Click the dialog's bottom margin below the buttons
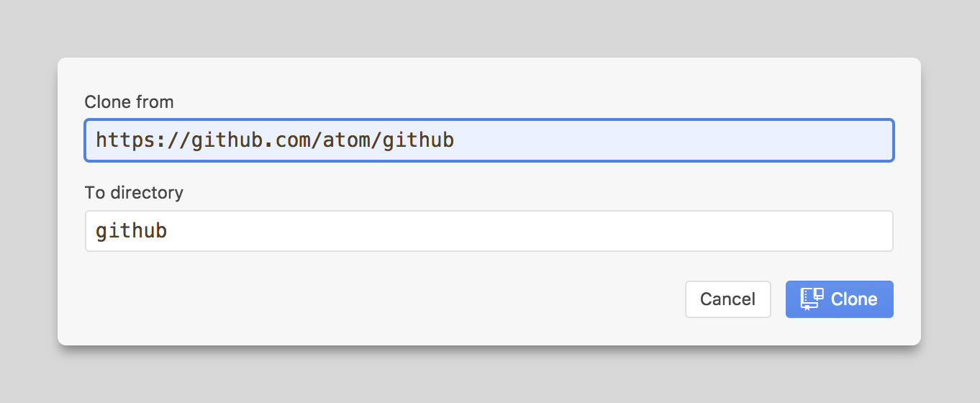Viewport: 980px width, 403px height. (489, 332)
